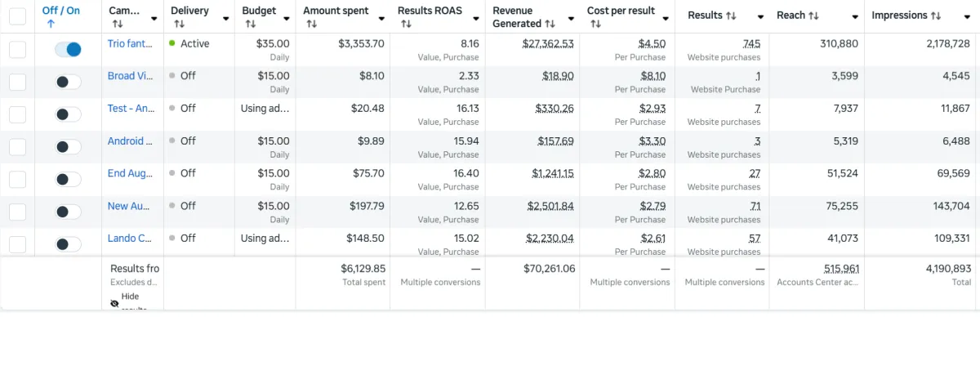Click the up arrow under Off / On header
The width and height of the screenshot is (980, 366).
coord(51,25)
